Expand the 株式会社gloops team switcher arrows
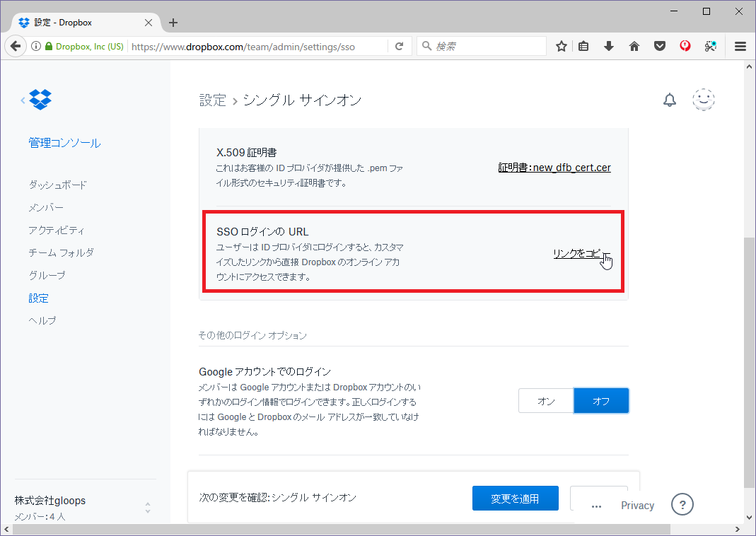 [x=148, y=508]
